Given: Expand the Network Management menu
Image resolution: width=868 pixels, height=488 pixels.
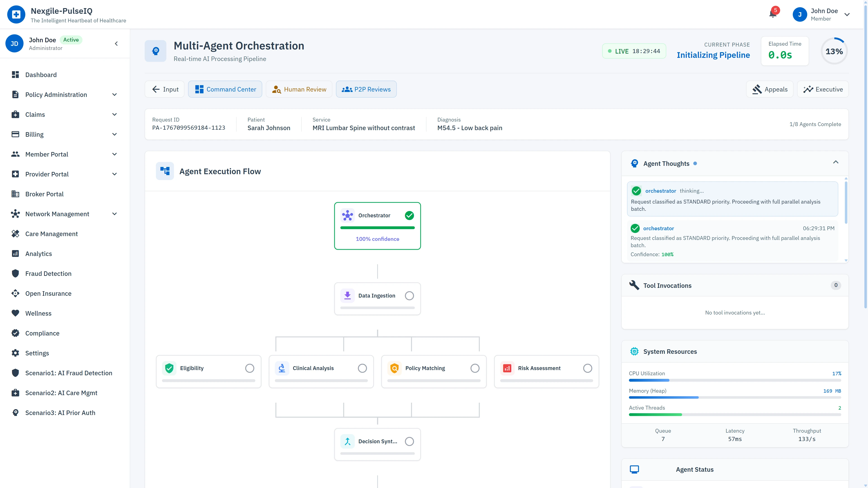Looking at the screenshot, I should [x=115, y=214].
